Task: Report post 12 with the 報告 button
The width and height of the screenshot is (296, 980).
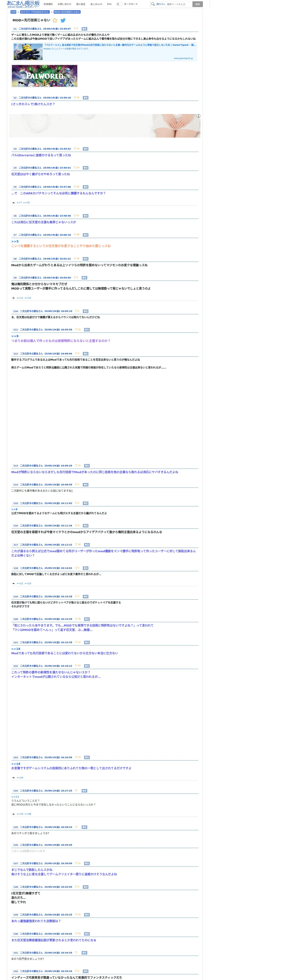Action: (x=86, y=354)
